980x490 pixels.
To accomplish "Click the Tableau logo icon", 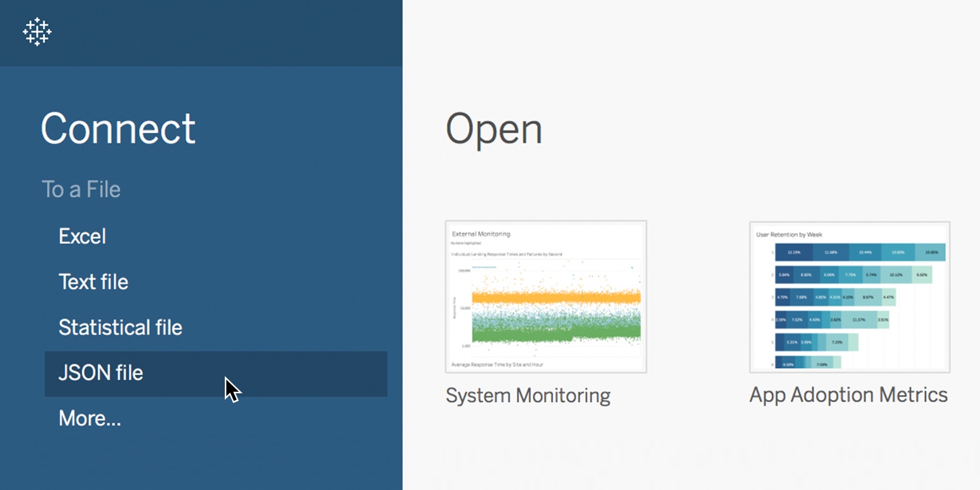I will click(x=37, y=32).
